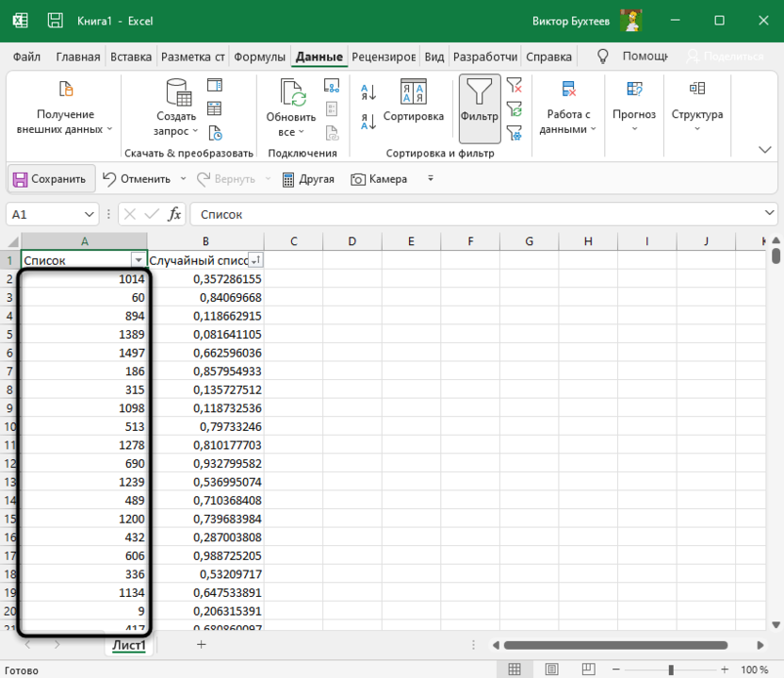Open the Create Query (Создать запрос) button
Screen dimensions: 784x678
(x=175, y=107)
